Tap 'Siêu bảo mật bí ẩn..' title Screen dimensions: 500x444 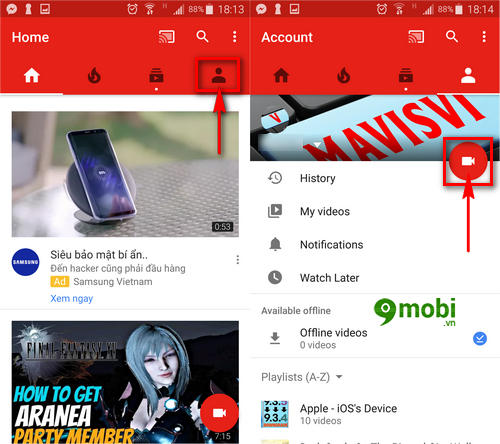[99, 255]
